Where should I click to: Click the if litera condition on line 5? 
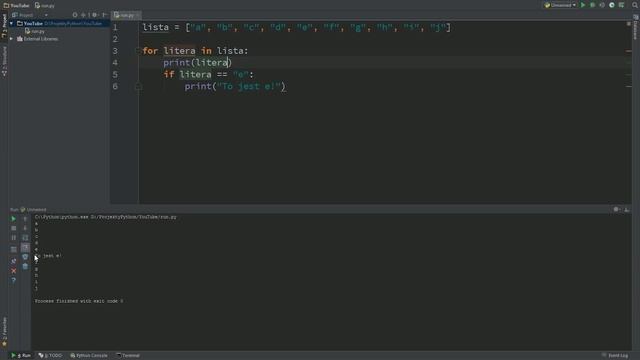pos(209,75)
